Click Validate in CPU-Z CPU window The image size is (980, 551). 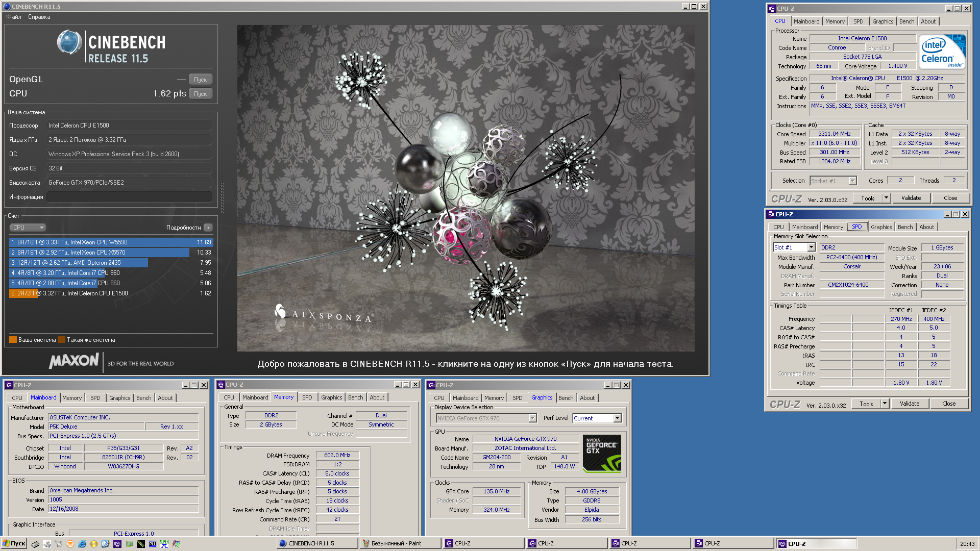[911, 198]
